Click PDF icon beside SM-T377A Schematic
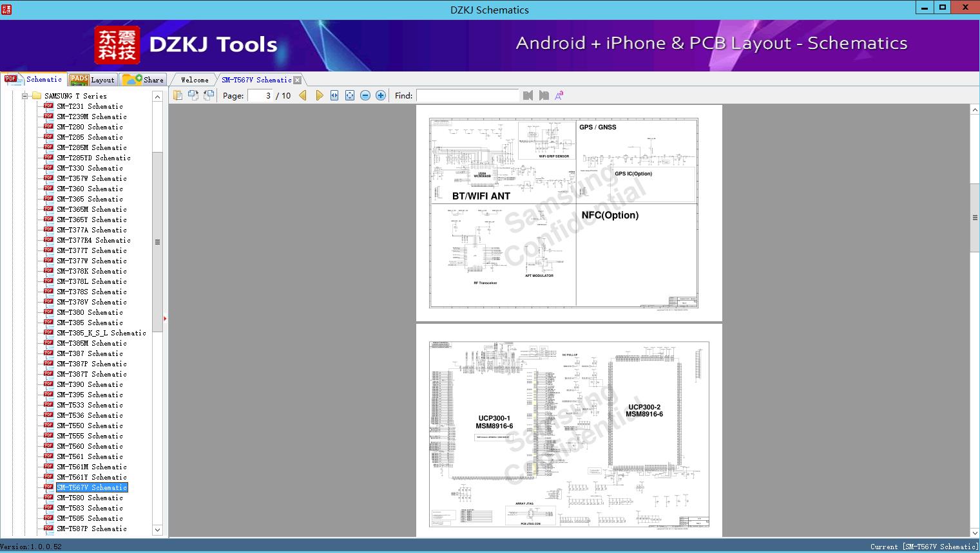This screenshot has height=553, width=980. tap(48, 229)
